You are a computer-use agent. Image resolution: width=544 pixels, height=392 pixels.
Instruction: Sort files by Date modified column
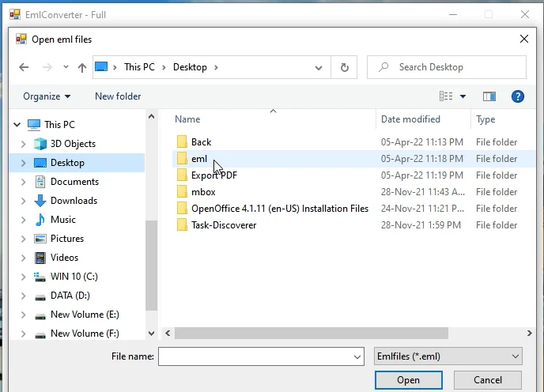coord(410,119)
